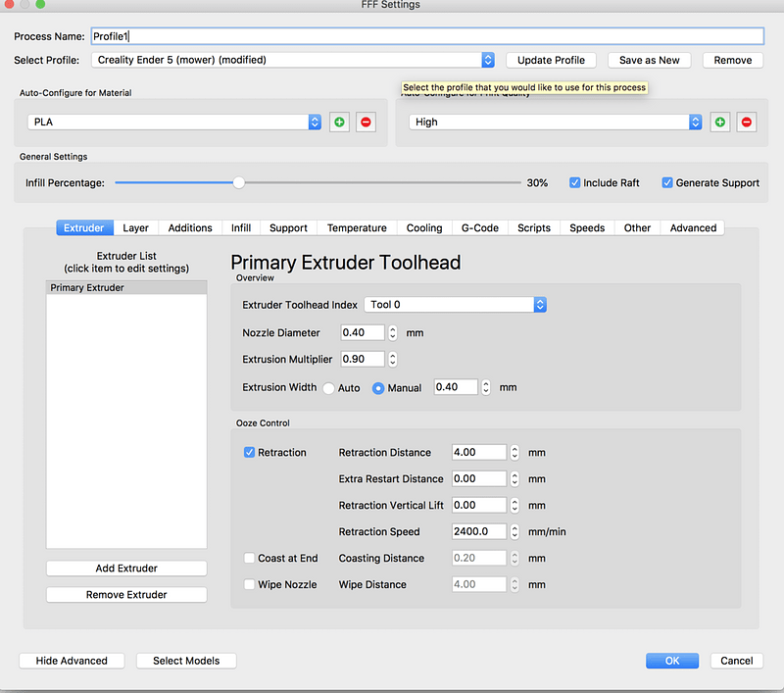Open the High print quality dropdown
This screenshot has width=784, height=693.
[x=556, y=122]
